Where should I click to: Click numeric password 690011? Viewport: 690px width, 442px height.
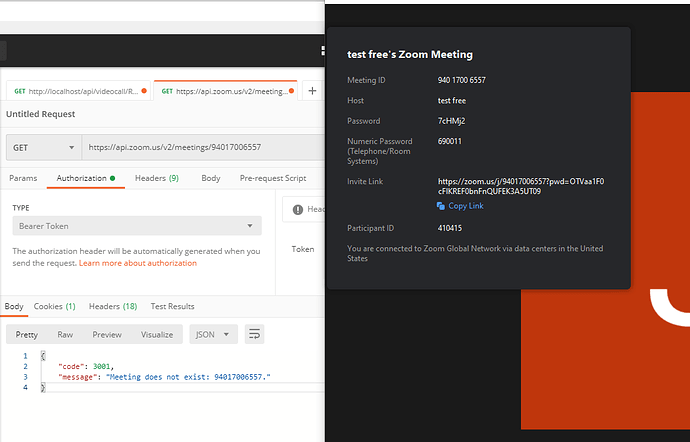coord(450,141)
